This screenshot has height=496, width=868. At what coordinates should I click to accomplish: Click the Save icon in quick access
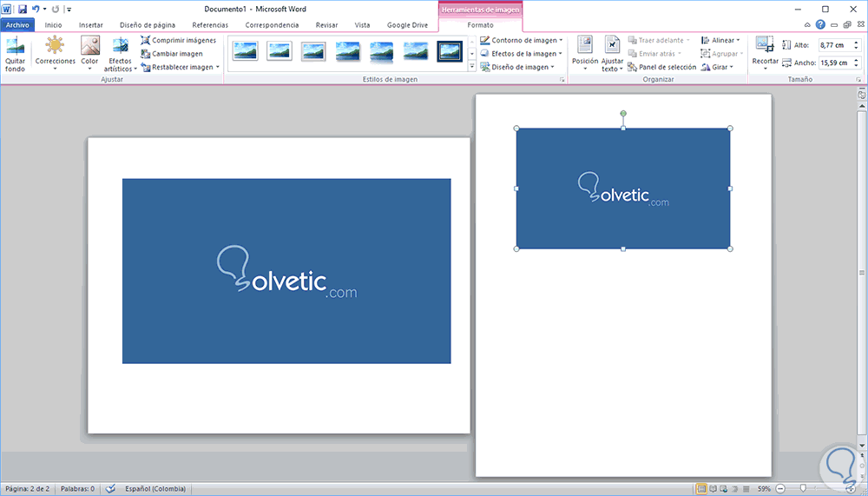(x=23, y=9)
